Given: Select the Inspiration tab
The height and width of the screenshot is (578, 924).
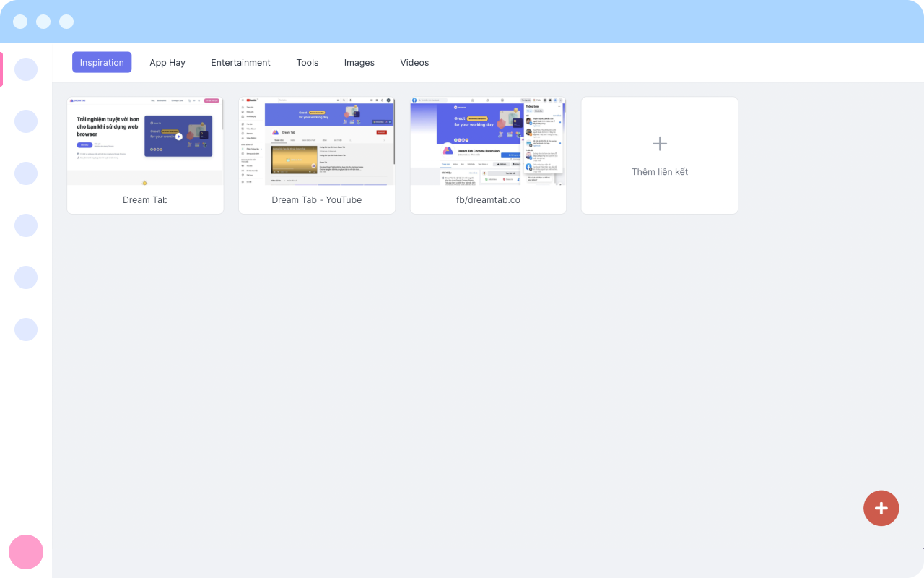Looking at the screenshot, I should pyautogui.click(x=102, y=62).
